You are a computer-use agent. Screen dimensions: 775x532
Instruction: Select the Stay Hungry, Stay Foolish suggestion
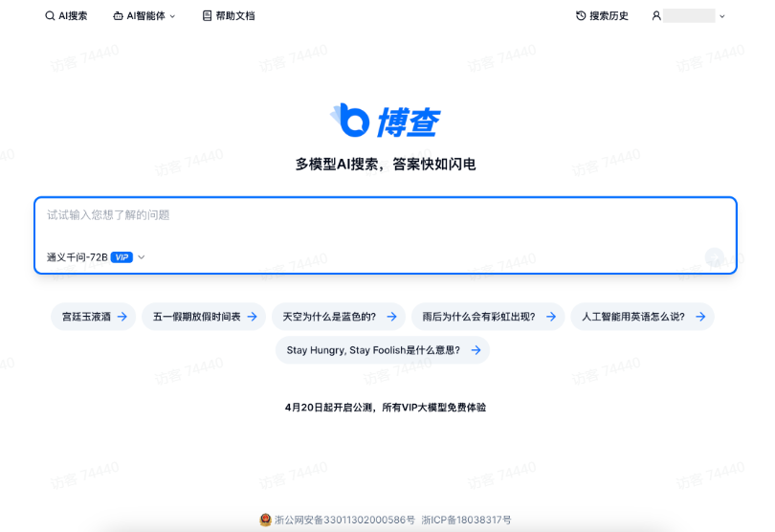point(383,350)
